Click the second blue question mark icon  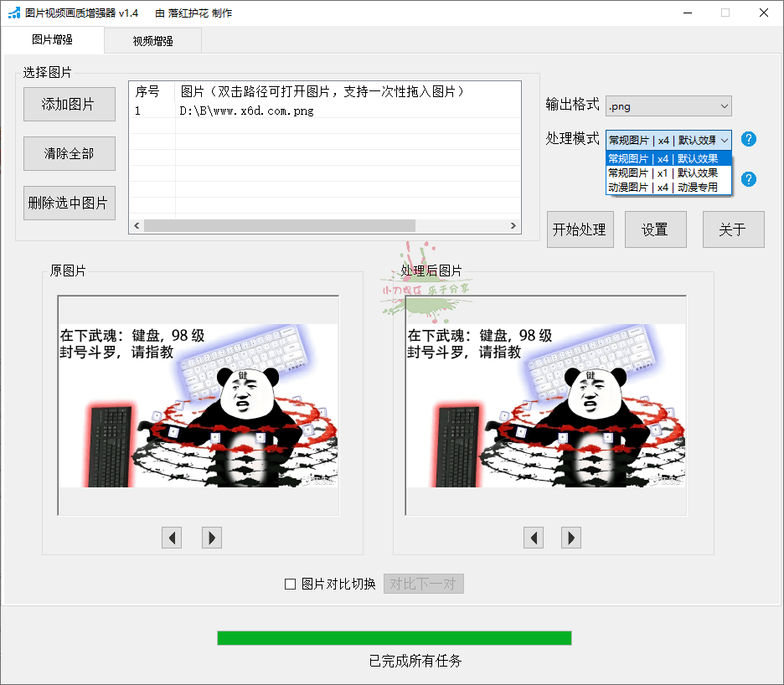click(749, 179)
